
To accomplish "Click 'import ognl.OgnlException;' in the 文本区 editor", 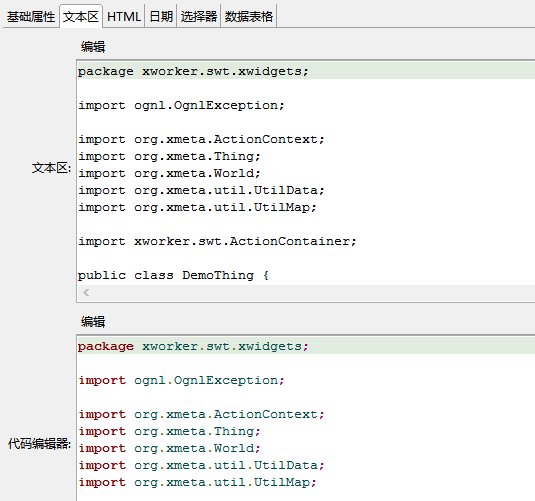I will click(x=181, y=105).
